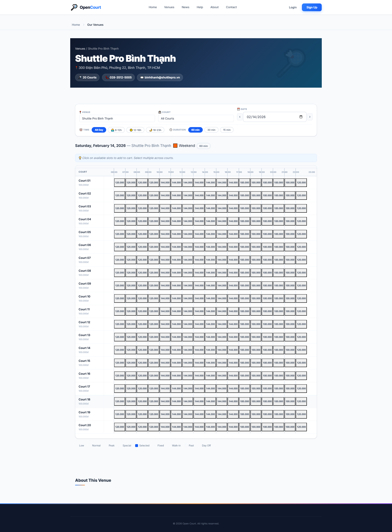The width and height of the screenshot is (392, 532).
Task: Open the calendar picker icon in date field
Action: pyautogui.click(x=301, y=117)
